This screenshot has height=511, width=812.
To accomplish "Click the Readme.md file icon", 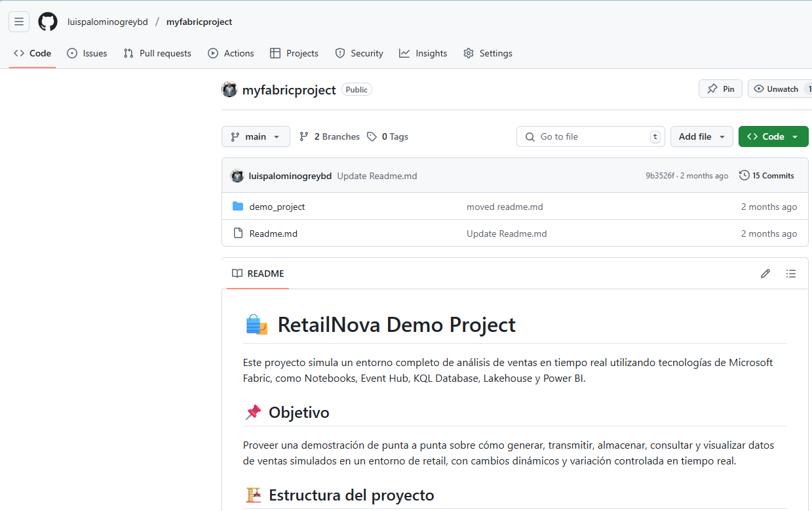I will pyautogui.click(x=238, y=234).
